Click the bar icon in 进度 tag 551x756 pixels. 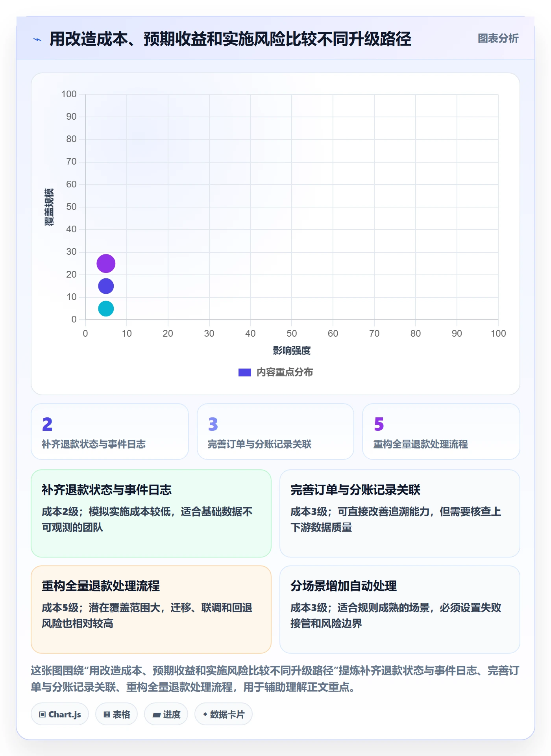[x=157, y=715]
